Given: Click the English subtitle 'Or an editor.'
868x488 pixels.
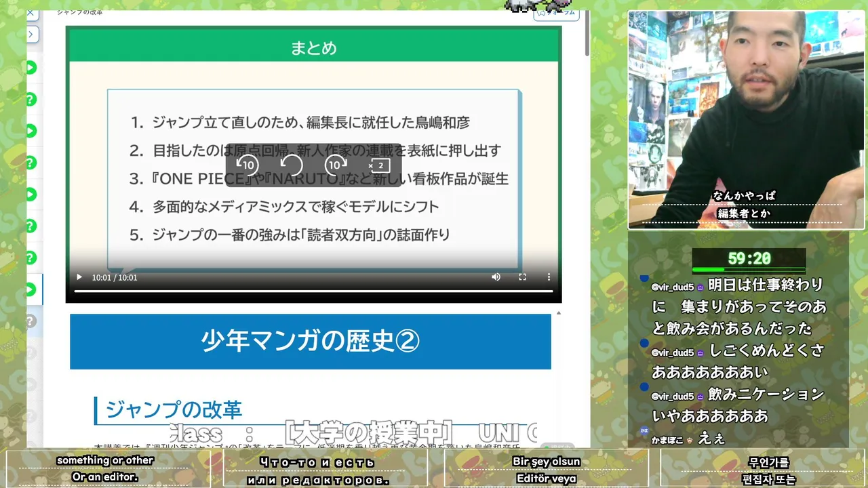Looking at the screenshot, I should pyautogui.click(x=105, y=476).
